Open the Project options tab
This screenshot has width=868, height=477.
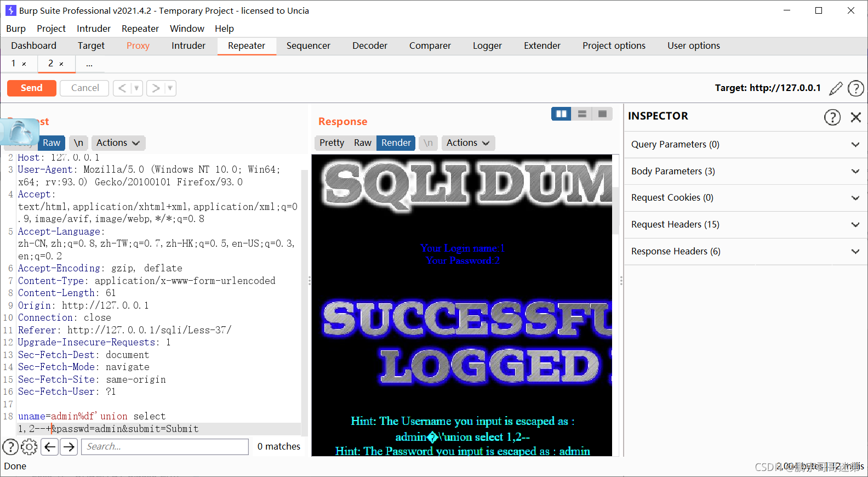coord(614,46)
